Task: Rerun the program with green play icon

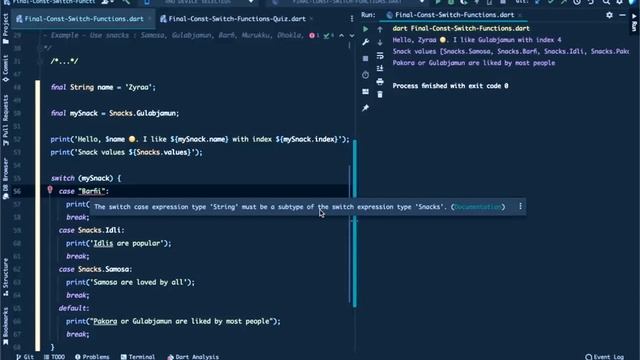Action: tap(365, 29)
